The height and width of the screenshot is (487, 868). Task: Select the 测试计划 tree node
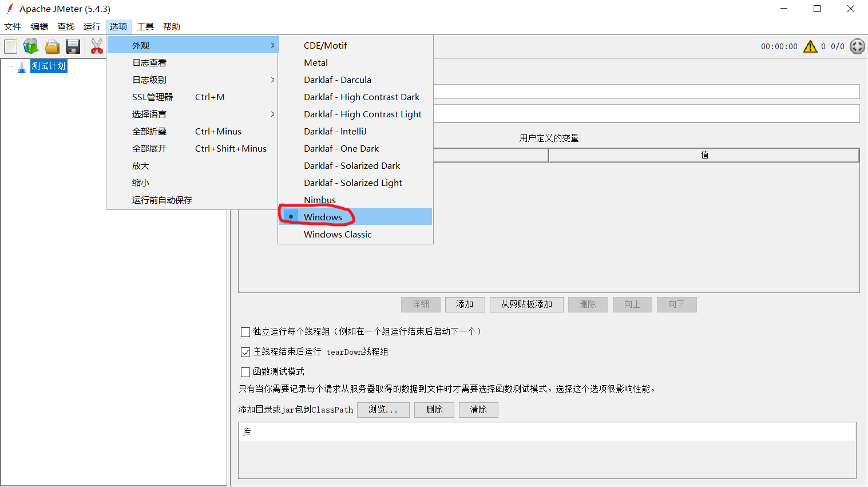(x=49, y=66)
